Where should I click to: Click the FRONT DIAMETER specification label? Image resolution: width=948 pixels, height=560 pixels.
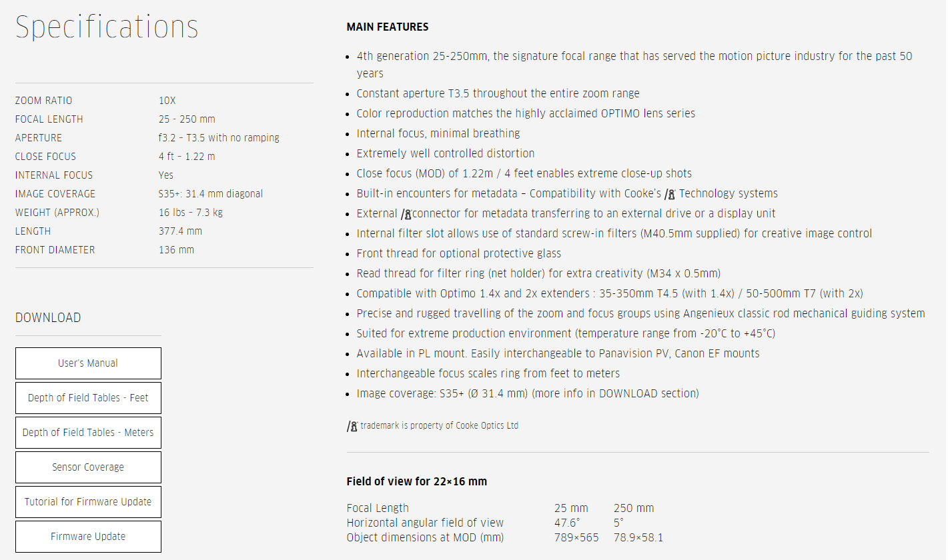[55, 250]
